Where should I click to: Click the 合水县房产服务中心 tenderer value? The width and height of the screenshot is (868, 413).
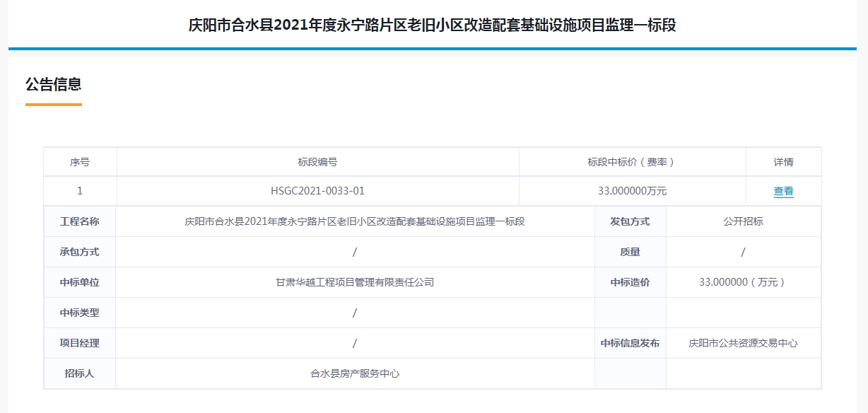pos(355,373)
